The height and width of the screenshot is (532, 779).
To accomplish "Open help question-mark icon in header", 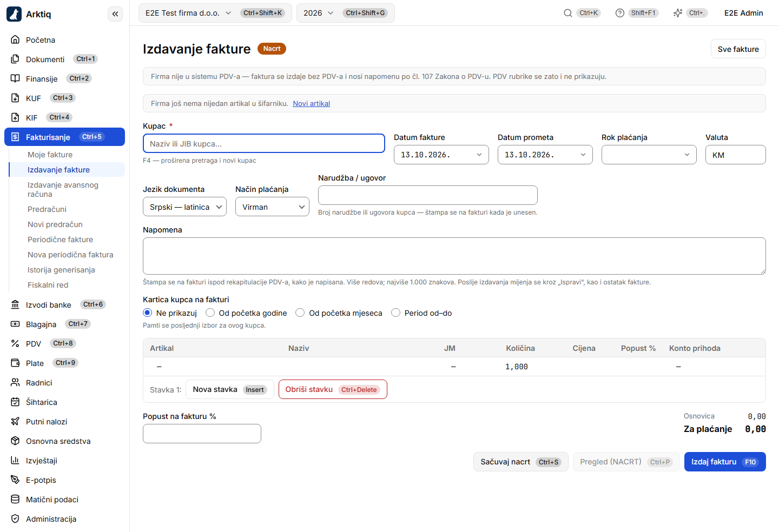I will [620, 13].
